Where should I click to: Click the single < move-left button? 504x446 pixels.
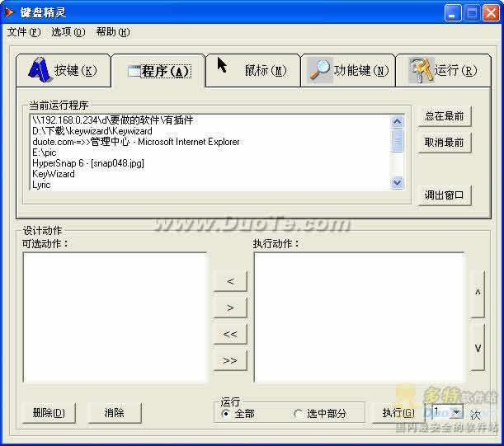click(x=230, y=281)
